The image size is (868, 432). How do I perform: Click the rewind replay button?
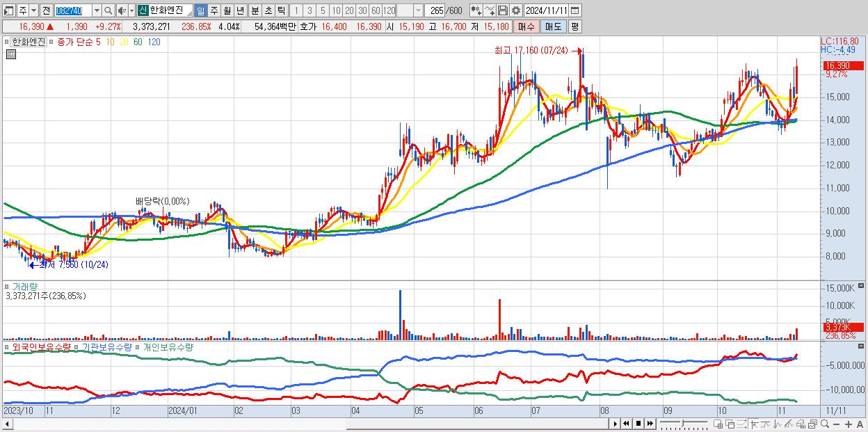[x=626, y=424]
